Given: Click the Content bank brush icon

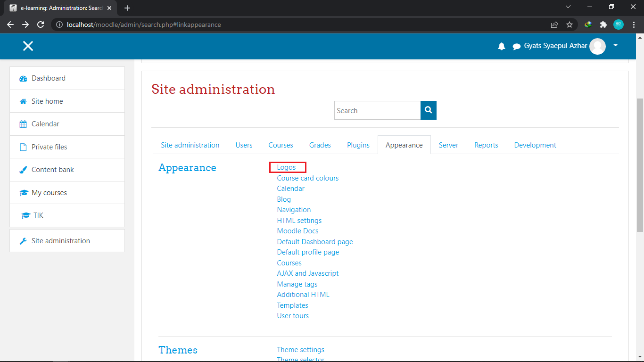Looking at the screenshot, I should pos(23,170).
